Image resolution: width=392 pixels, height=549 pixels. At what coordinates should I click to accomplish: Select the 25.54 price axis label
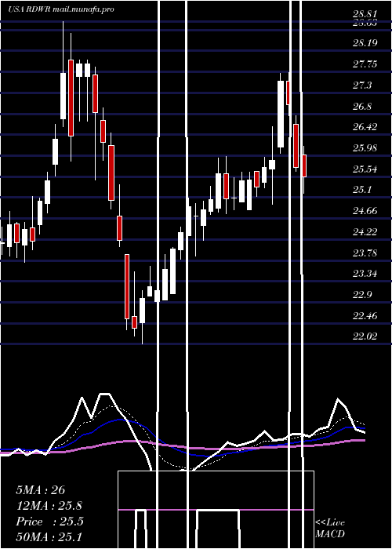click(x=365, y=169)
